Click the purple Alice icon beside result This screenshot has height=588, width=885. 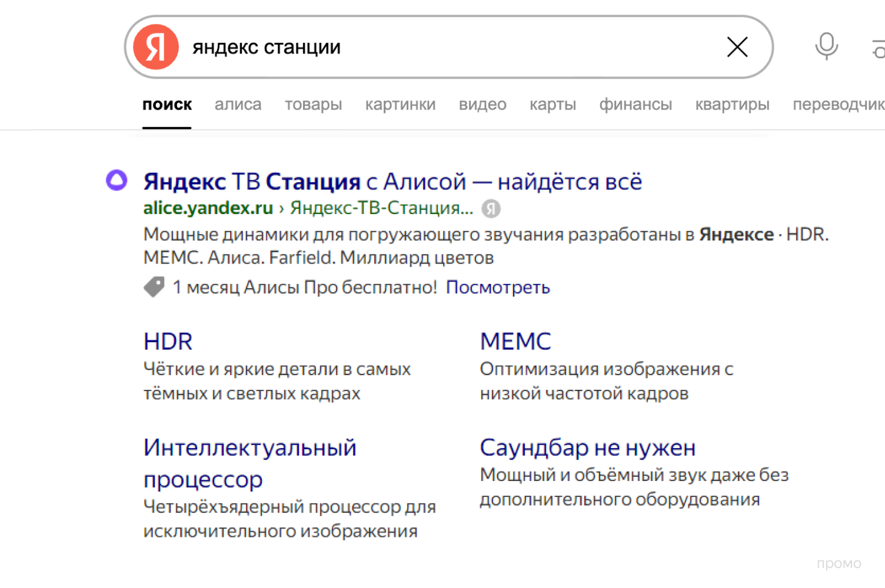tap(117, 180)
